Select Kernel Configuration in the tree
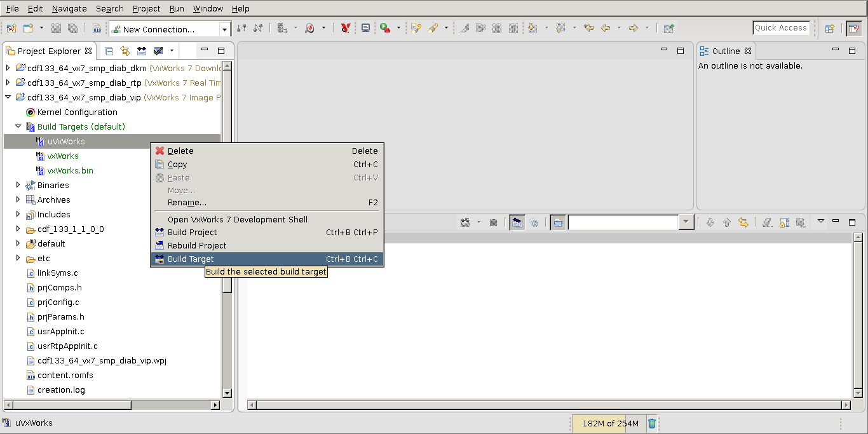Screen dimensions: 868x434 tap(77, 112)
